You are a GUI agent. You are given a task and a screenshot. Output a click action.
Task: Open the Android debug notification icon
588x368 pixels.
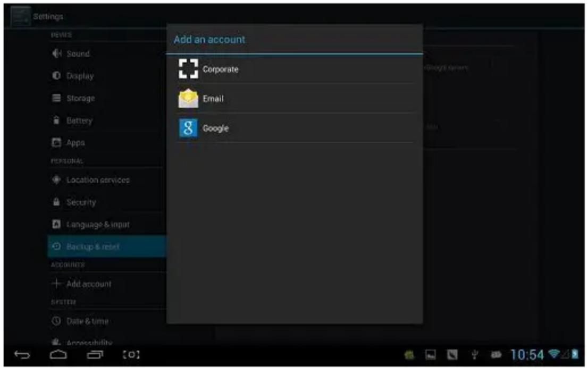point(409,355)
